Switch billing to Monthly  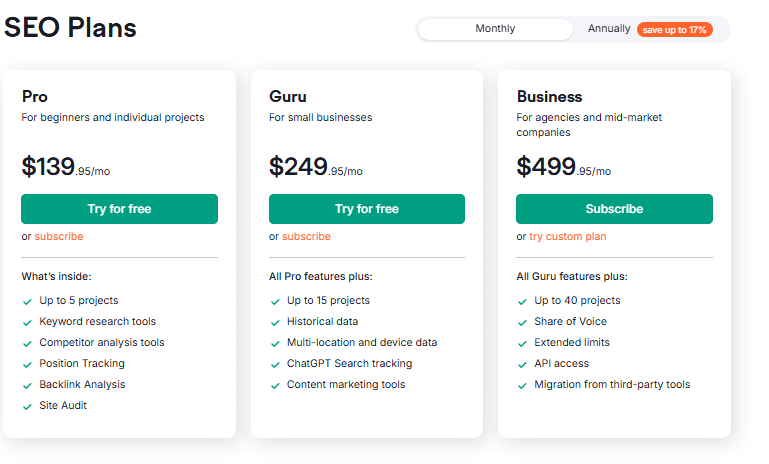click(495, 29)
